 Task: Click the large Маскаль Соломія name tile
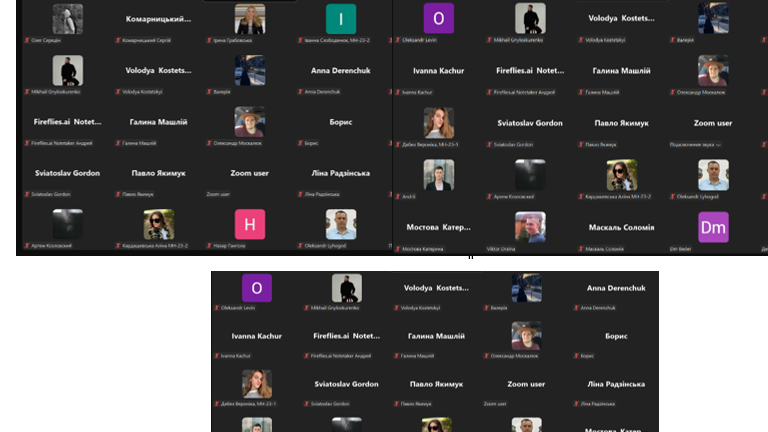621,227
